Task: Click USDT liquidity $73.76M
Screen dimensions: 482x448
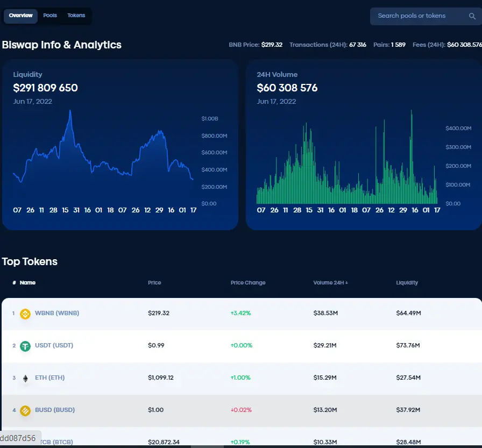Action: pos(408,345)
